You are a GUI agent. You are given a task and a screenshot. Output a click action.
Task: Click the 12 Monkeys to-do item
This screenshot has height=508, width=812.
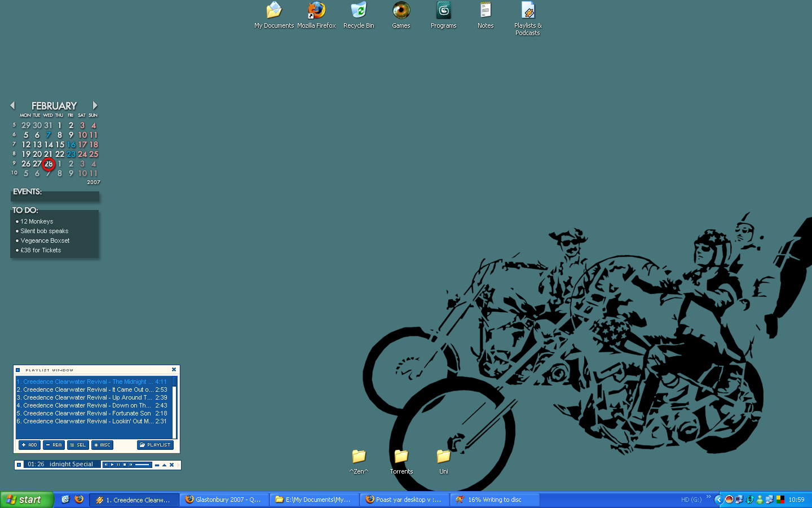tap(37, 222)
